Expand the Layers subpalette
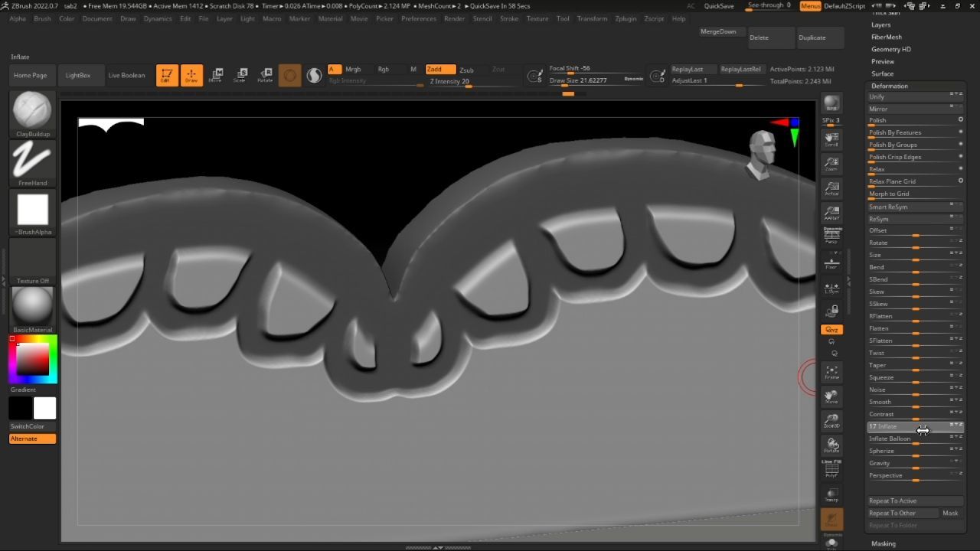This screenshot has height=551, width=980. pyautogui.click(x=880, y=24)
